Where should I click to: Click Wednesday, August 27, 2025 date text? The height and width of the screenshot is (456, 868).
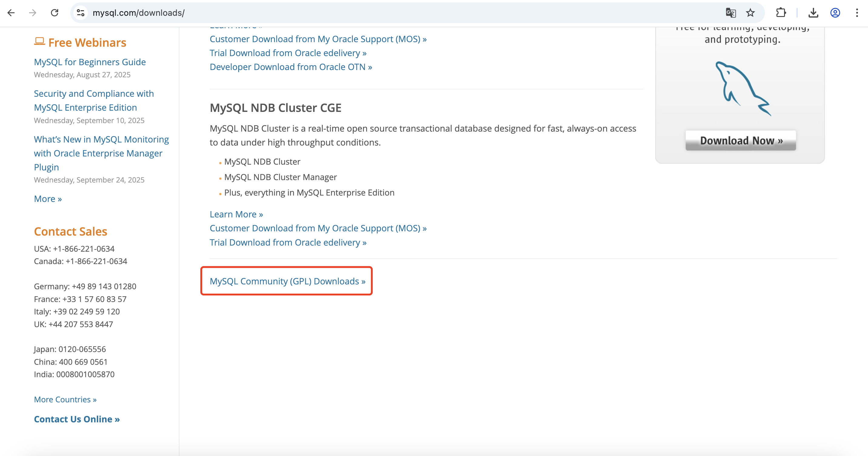coord(82,75)
